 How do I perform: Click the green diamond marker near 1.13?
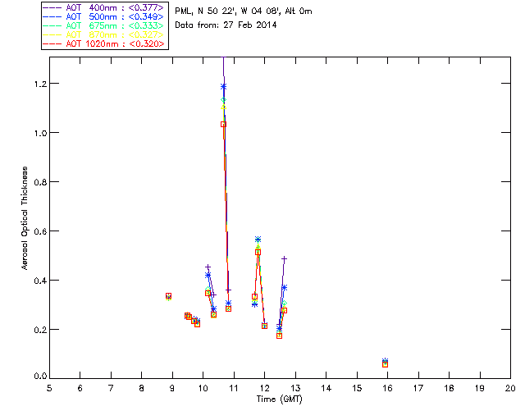223,100
